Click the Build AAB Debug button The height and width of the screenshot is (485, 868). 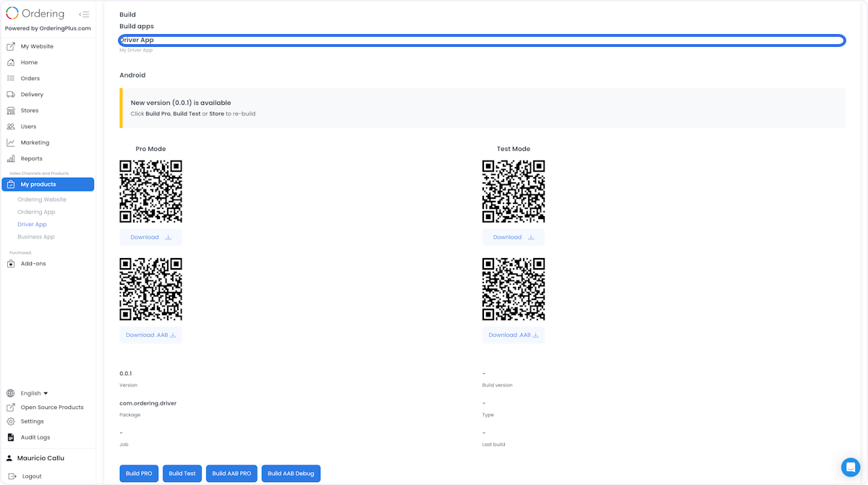[291, 473]
